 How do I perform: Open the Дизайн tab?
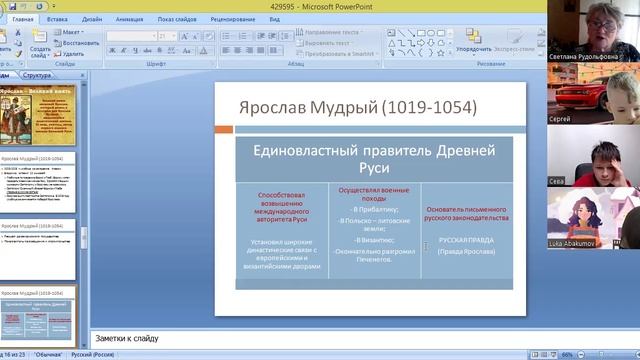tap(92, 19)
